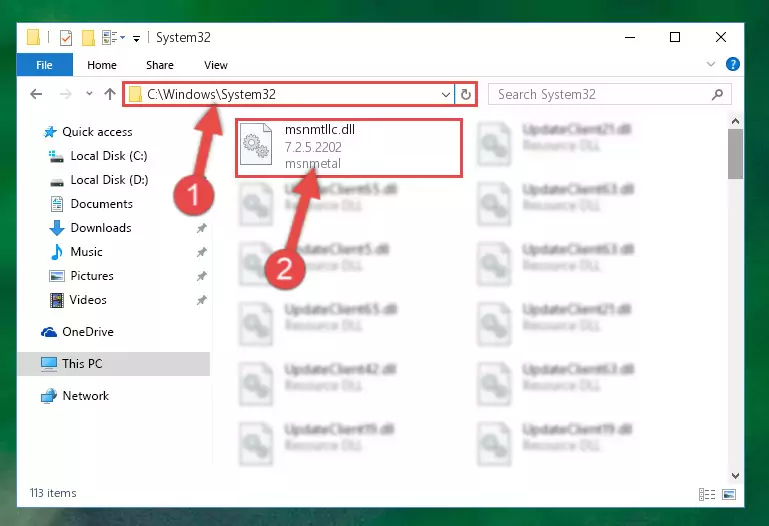Click the music note icon beside Music
769x526 pixels.
pos(57,252)
